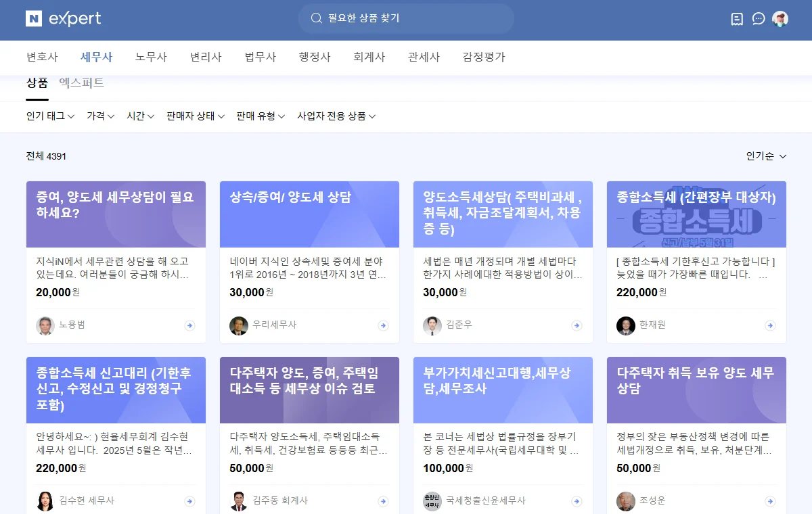Click 김수현 세무사 profile photo

click(45, 501)
